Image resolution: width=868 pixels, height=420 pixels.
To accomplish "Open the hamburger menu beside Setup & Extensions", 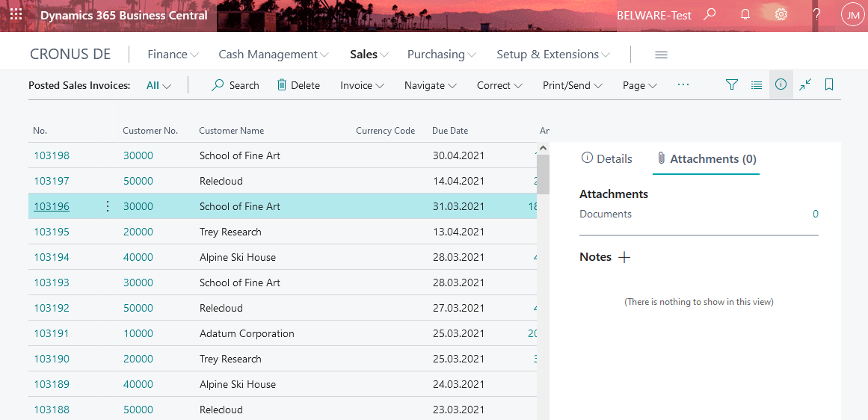I will point(661,55).
